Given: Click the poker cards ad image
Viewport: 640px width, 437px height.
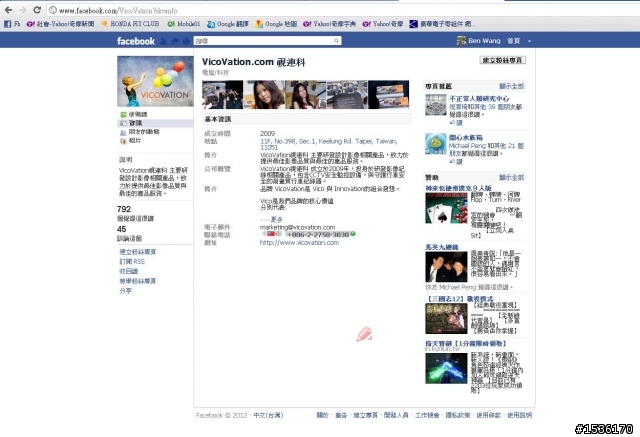Looking at the screenshot, I should coord(446,209).
